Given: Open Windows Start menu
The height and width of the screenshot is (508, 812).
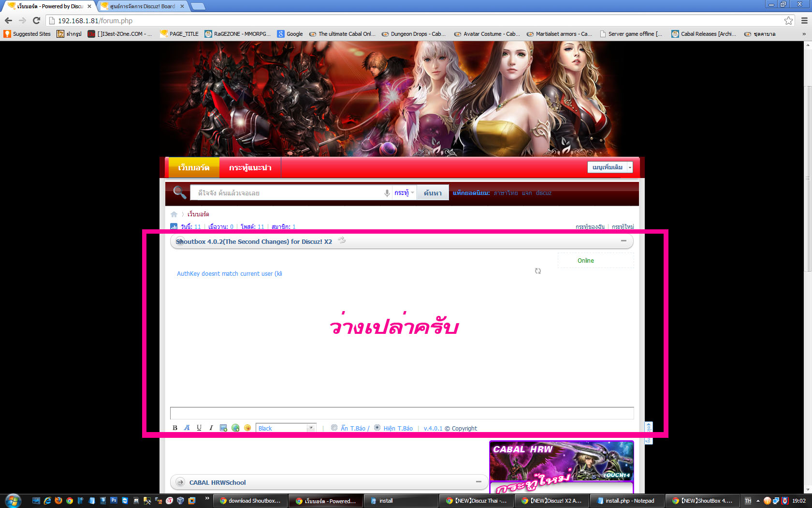Looking at the screenshot, I should [x=13, y=501].
